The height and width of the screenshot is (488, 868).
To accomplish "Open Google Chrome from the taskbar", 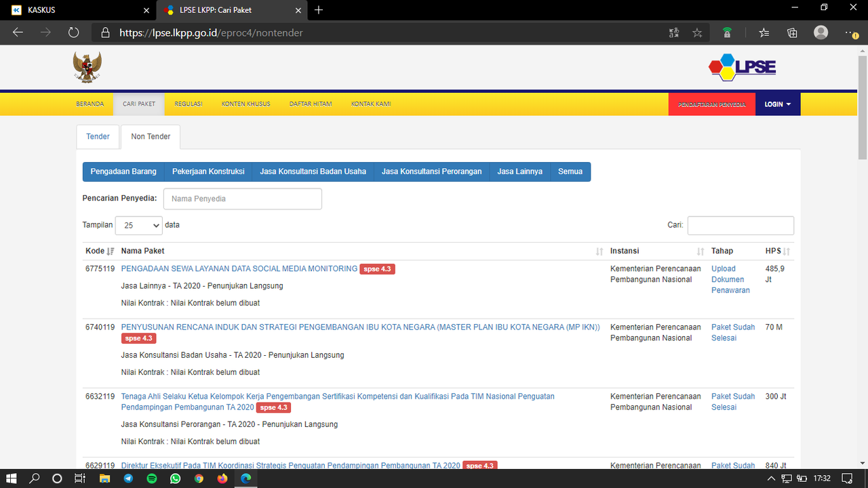I will pyautogui.click(x=199, y=479).
